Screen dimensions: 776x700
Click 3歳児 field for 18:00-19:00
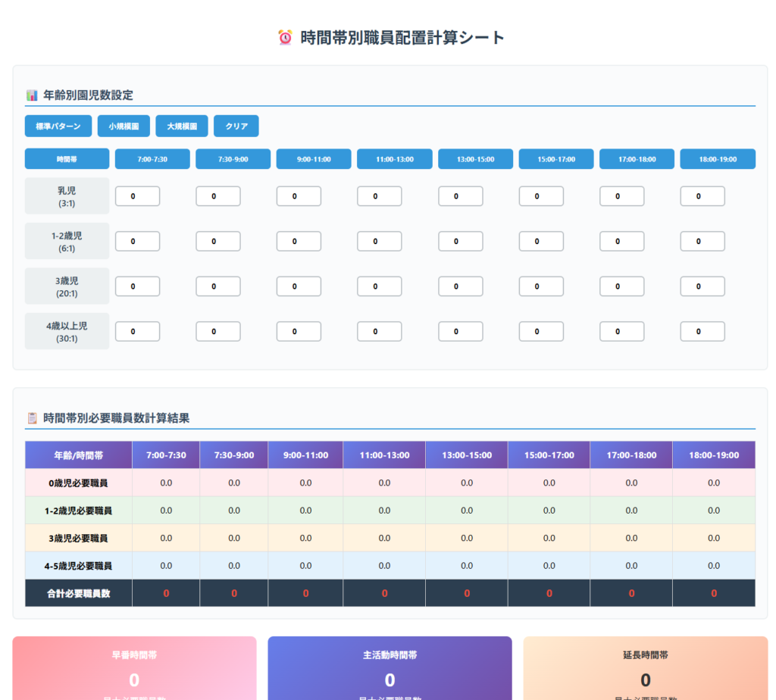pos(702,286)
